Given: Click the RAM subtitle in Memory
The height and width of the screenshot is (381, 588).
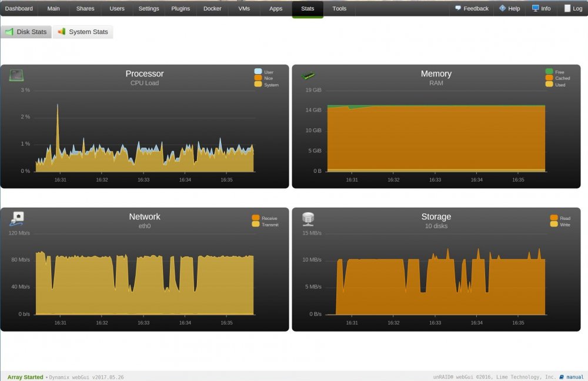Looking at the screenshot, I should [x=436, y=83].
